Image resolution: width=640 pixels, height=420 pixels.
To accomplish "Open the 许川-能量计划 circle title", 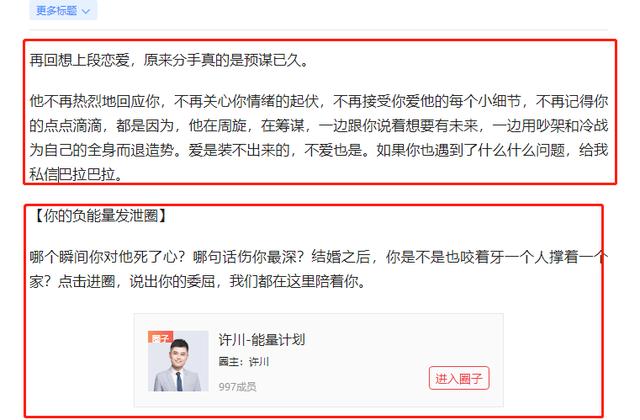I will point(262,340).
